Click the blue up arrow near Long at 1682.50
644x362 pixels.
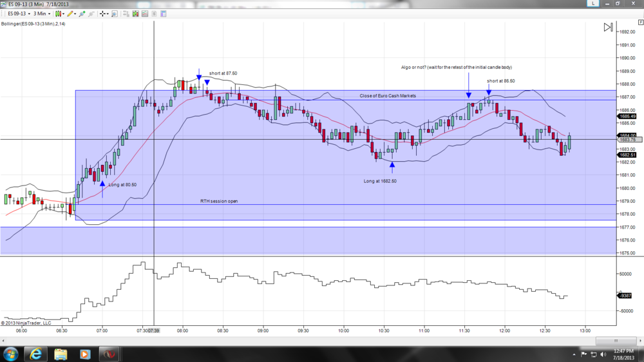click(392, 166)
